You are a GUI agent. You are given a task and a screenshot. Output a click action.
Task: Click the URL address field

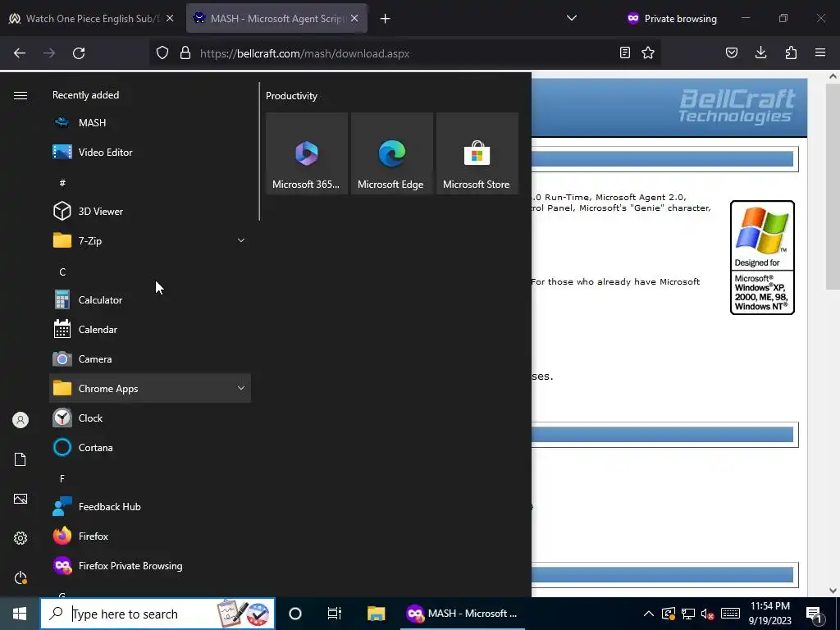(405, 53)
